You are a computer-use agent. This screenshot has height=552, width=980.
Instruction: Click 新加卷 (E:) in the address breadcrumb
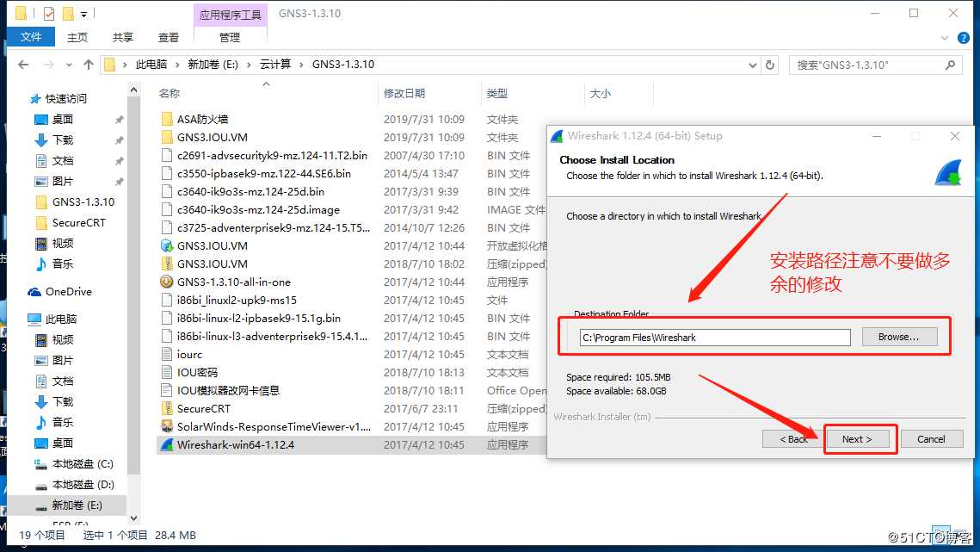(213, 65)
